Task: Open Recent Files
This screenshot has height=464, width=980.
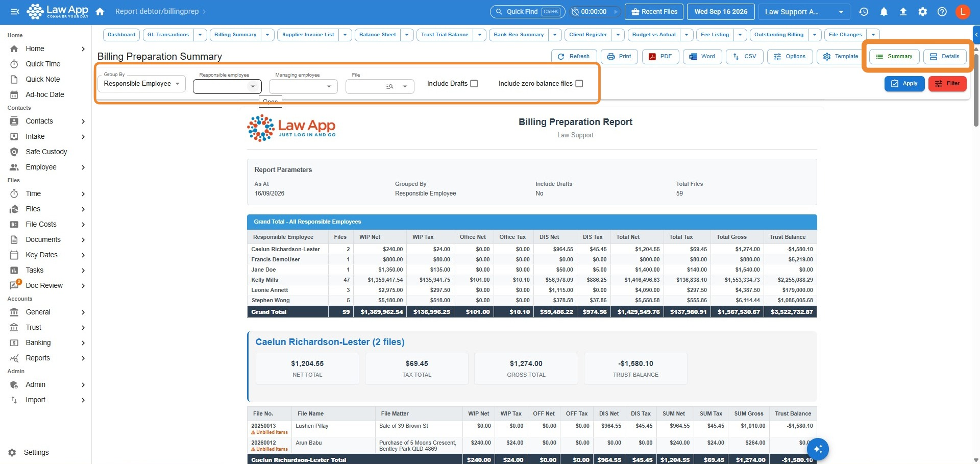Action: click(654, 11)
